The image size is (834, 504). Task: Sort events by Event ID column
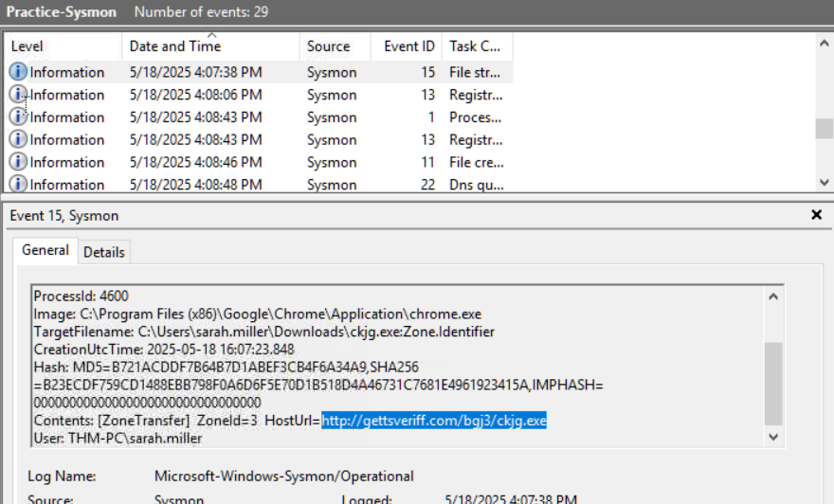tap(409, 46)
